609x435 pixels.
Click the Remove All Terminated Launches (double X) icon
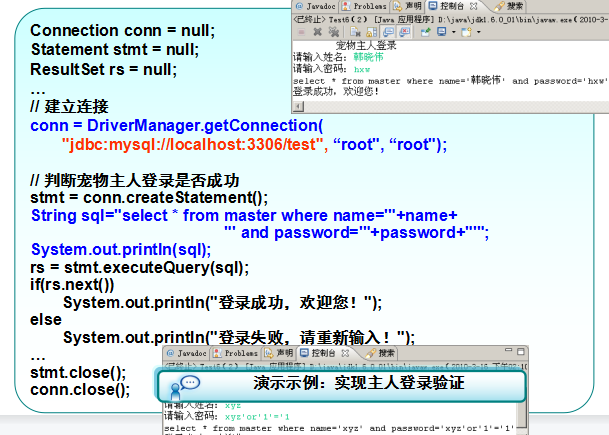tap(333, 32)
